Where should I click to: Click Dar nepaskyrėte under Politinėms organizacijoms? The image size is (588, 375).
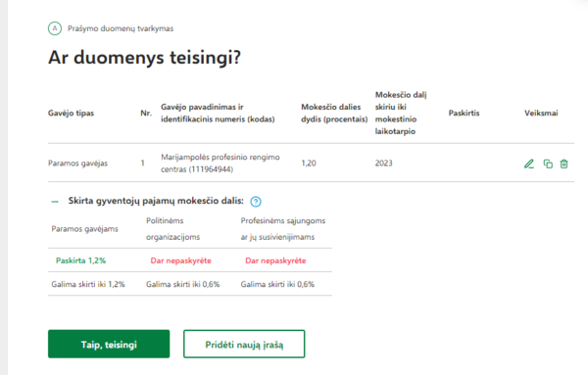pos(180,260)
